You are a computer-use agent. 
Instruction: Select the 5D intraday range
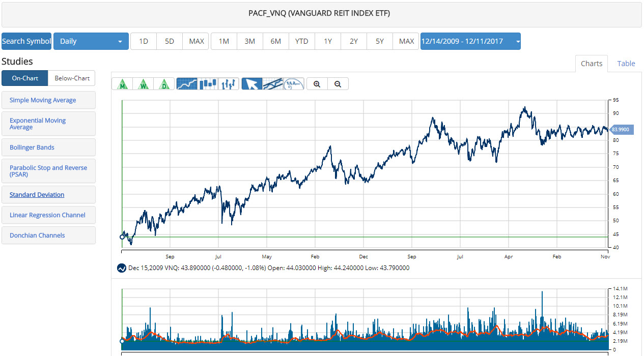pos(170,41)
